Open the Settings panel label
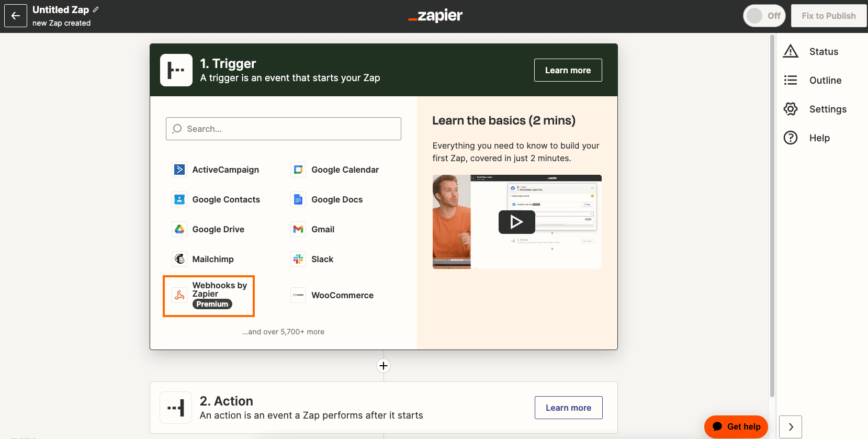This screenshot has width=868, height=439. click(828, 109)
